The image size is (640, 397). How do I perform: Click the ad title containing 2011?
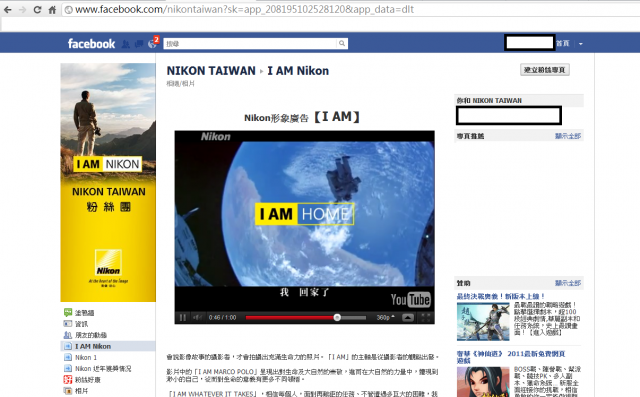tap(511, 357)
